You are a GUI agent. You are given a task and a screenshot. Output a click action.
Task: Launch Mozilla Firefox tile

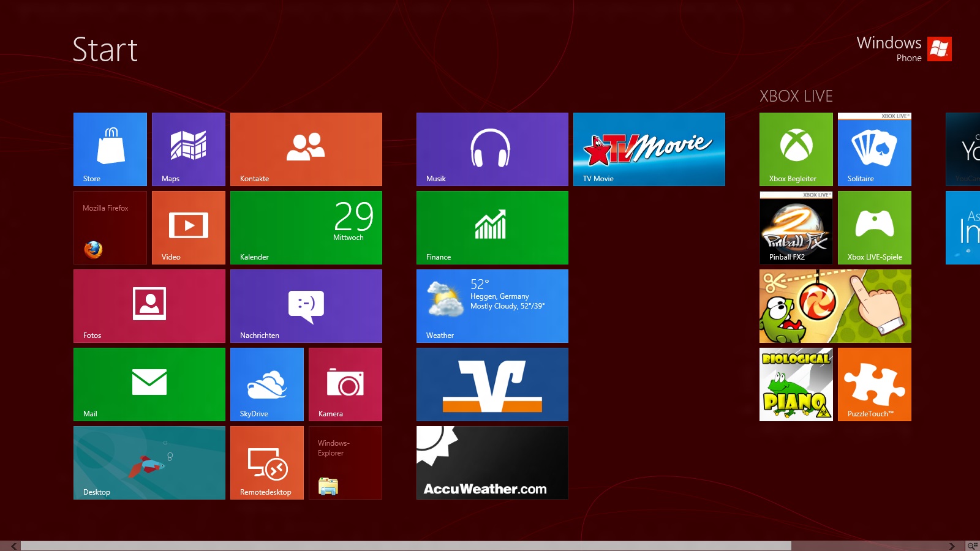[110, 228]
